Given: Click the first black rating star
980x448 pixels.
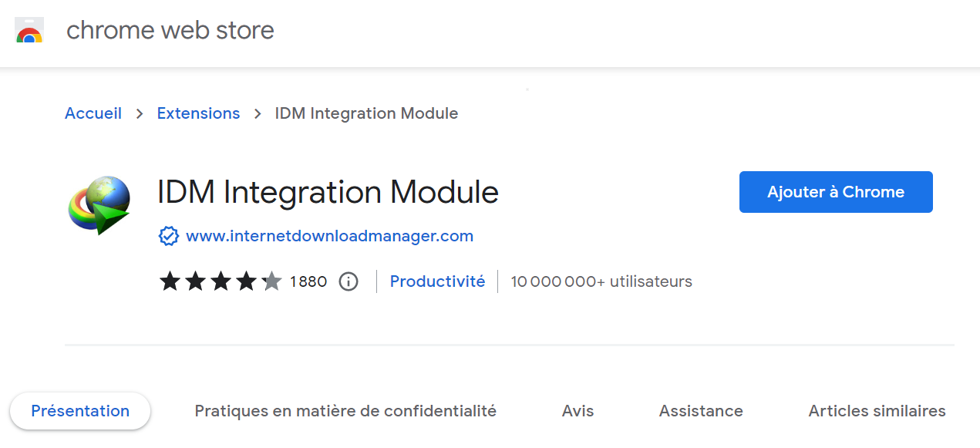Looking at the screenshot, I should coord(170,281).
